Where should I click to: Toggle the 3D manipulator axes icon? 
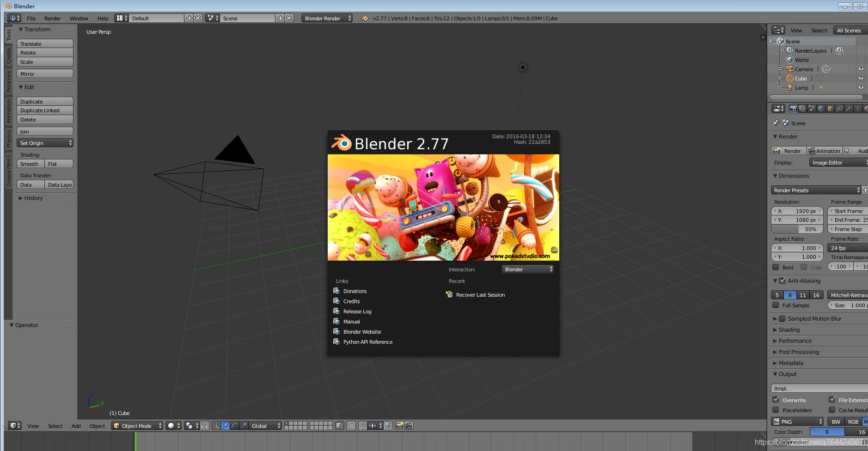pos(216,426)
